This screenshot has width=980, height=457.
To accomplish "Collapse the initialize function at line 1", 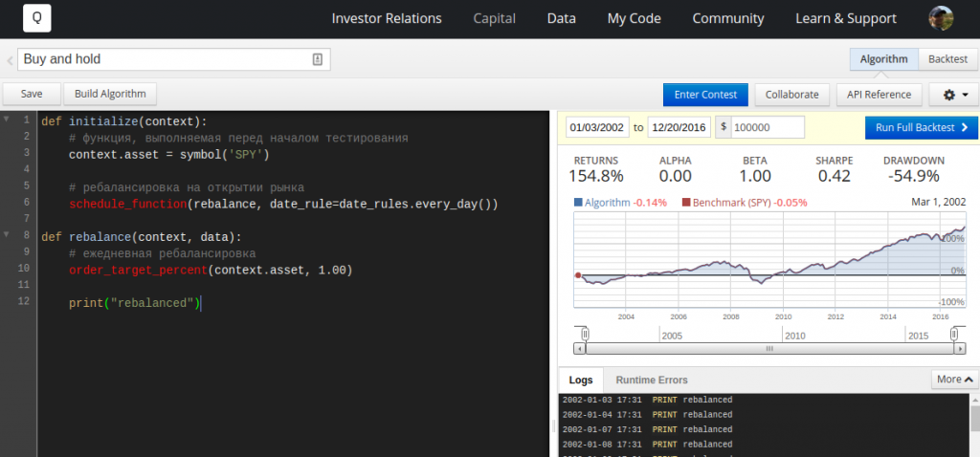I will click(7, 120).
